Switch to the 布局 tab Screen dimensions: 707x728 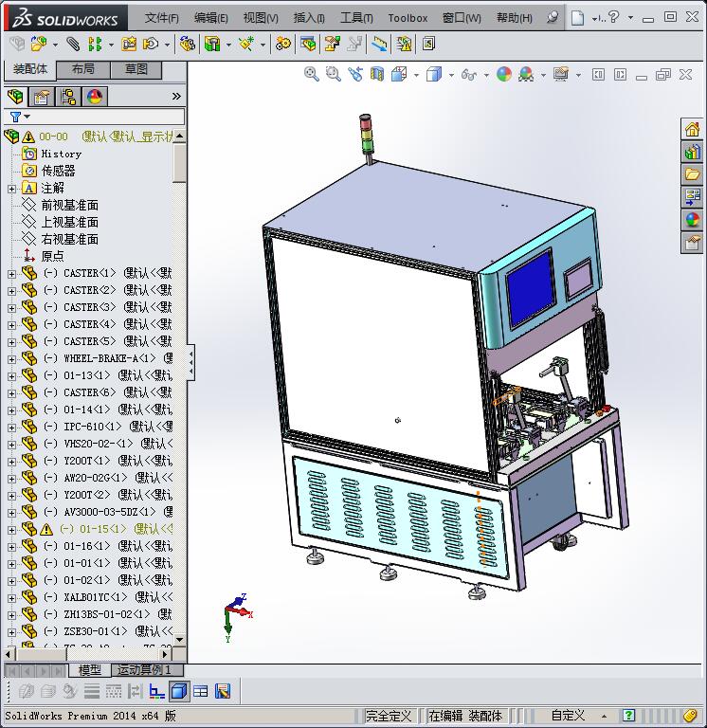pos(83,69)
